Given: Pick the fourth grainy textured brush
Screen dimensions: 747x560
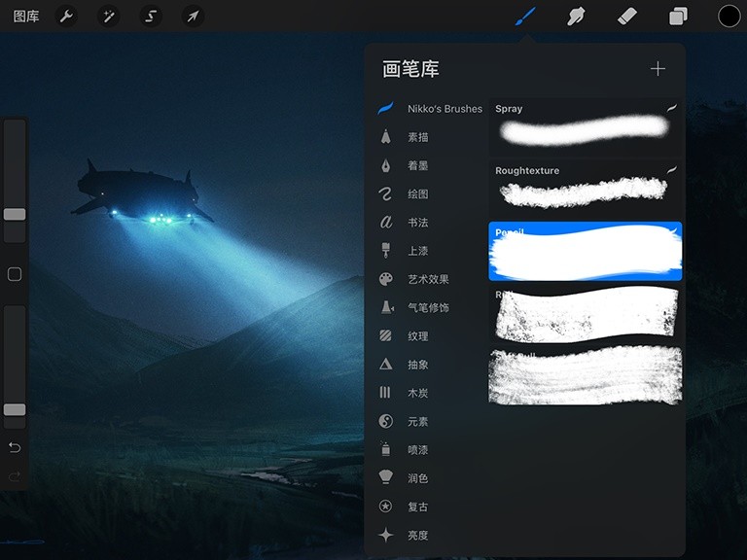Looking at the screenshot, I should click(x=586, y=313).
